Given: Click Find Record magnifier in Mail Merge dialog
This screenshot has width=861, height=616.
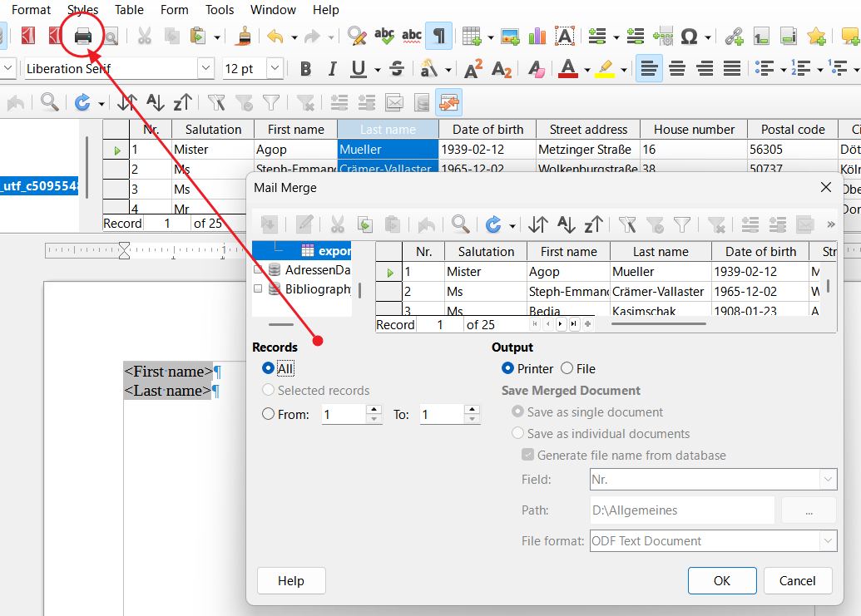Looking at the screenshot, I should coord(460,224).
